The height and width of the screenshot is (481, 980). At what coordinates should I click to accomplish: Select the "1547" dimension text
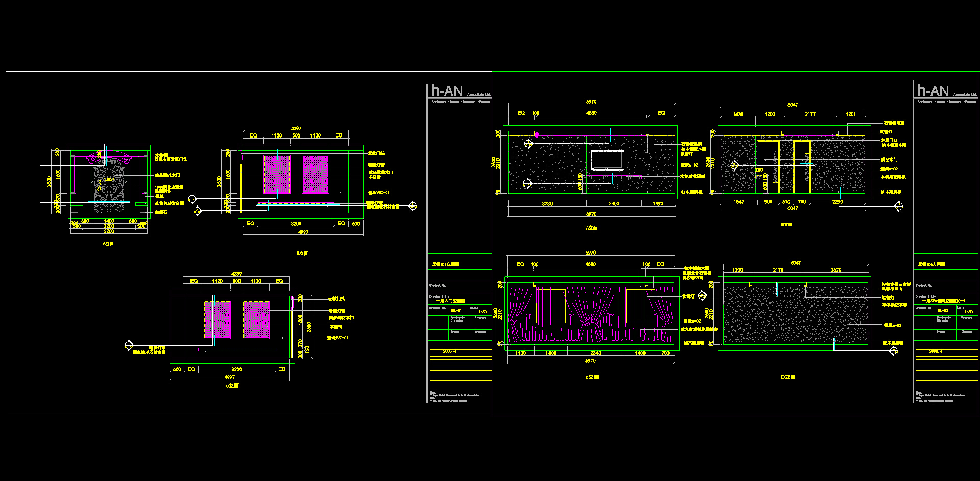click(x=738, y=202)
